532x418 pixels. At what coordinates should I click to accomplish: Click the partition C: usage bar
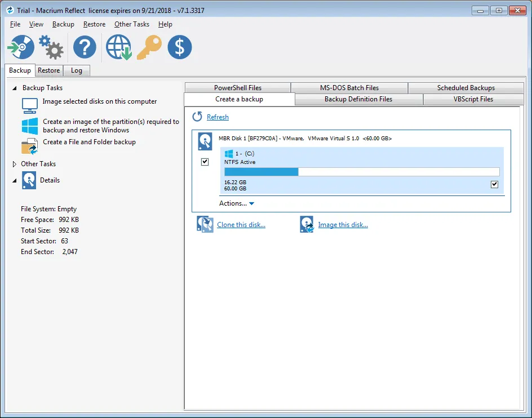tap(362, 172)
